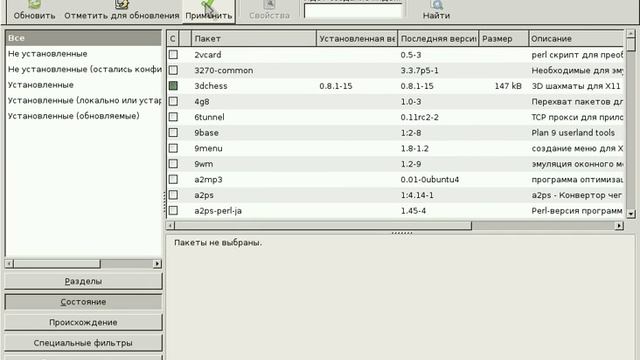
Task: Click the Специальные фильтры button
Action: pyautogui.click(x=83, y=343)
